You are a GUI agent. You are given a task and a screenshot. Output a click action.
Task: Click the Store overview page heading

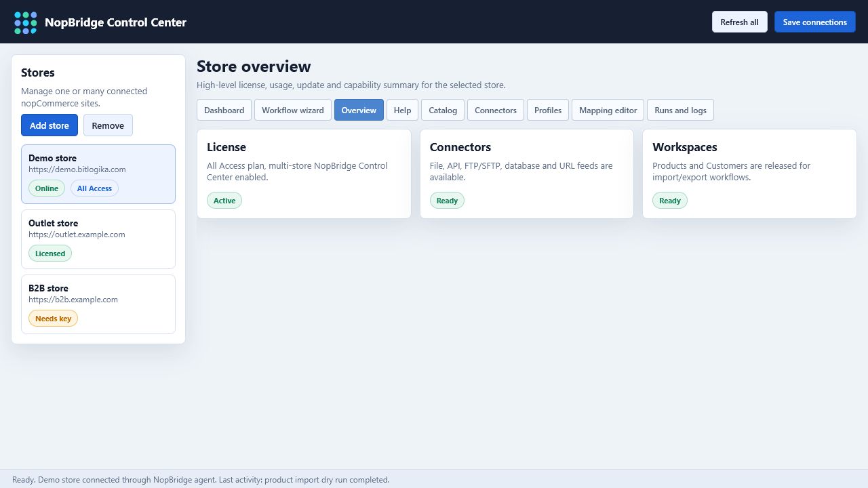coord(254,66)
